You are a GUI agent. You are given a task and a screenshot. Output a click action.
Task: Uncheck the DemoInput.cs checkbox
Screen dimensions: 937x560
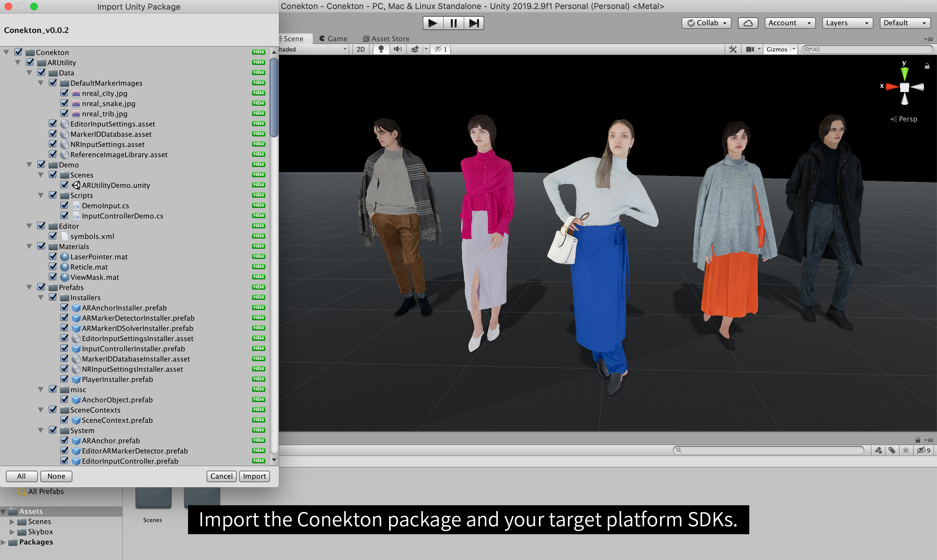pyautogui.click(x=65, y=205)
